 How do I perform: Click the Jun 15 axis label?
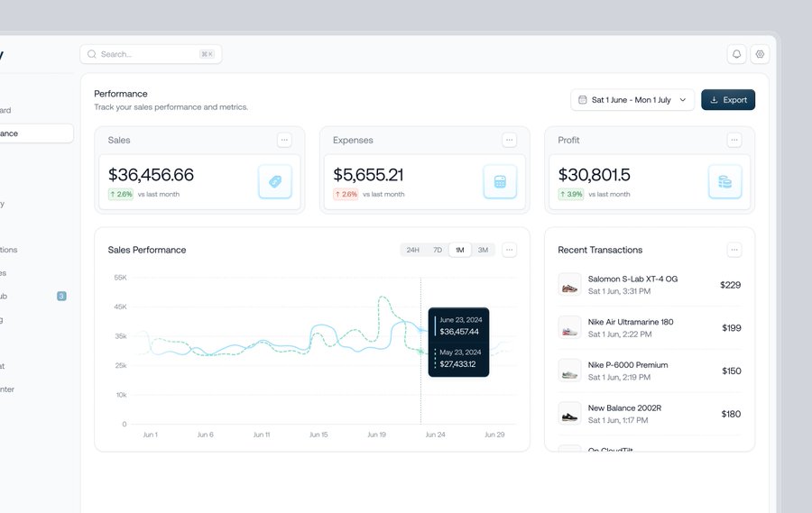coord(318,435)
